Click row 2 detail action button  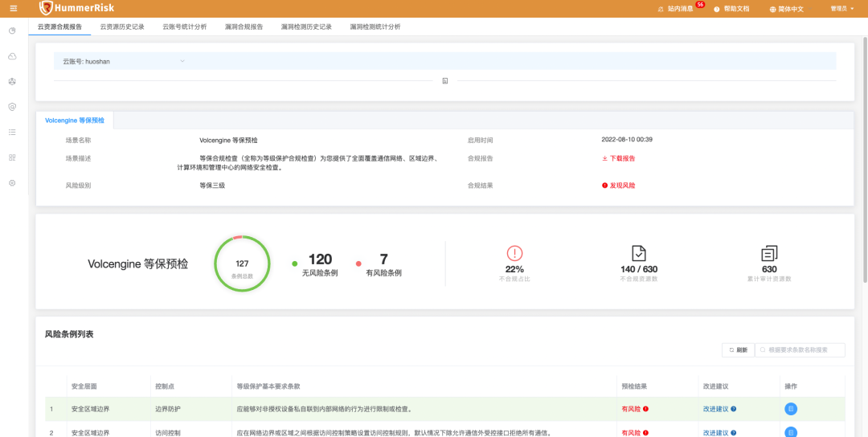[791, 432]
